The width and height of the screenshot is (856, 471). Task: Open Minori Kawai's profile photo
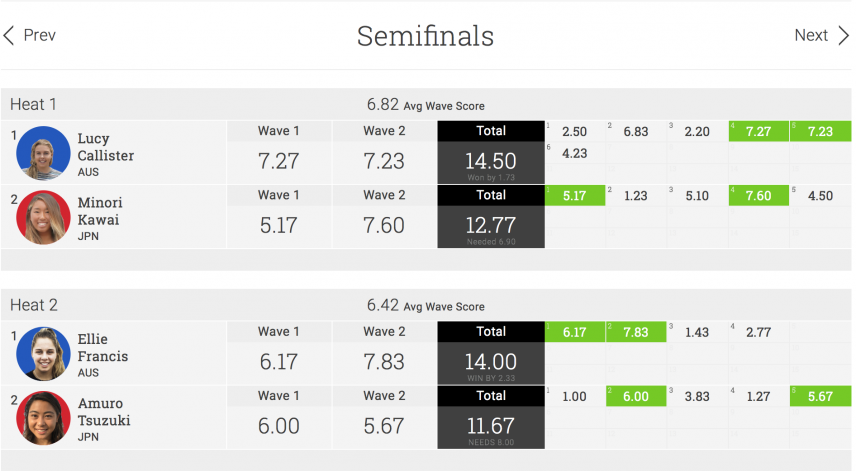[43, 217]
